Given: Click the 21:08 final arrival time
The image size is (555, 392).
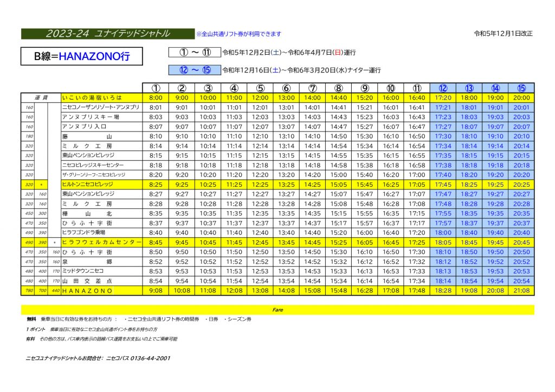Looking at the screenshot, I should tap(521, 291).
